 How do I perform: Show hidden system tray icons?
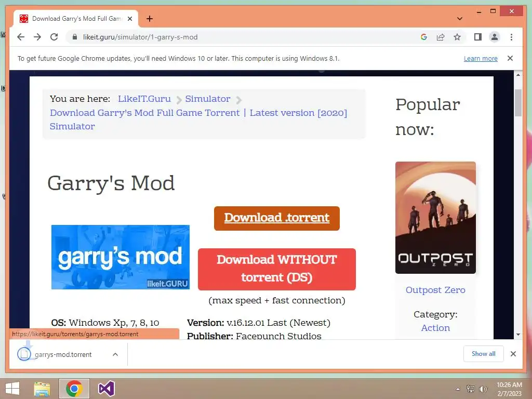point(458,389)
